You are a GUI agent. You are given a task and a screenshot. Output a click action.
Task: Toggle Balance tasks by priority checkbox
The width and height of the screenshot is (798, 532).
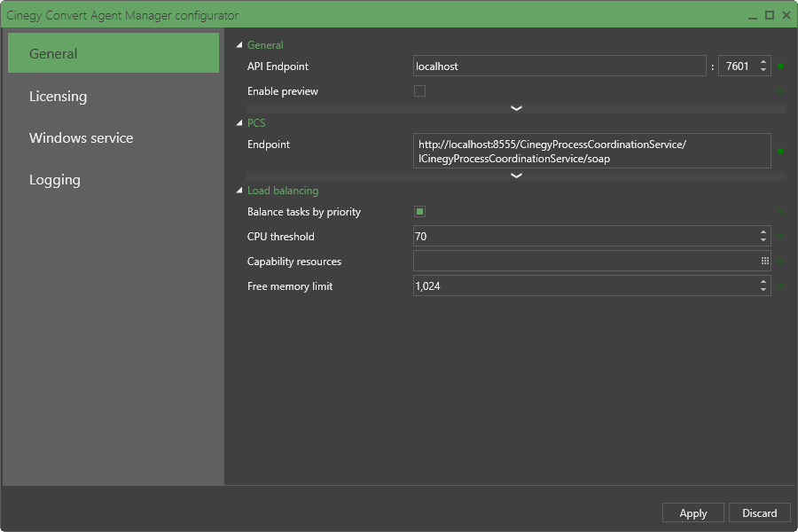420,211
